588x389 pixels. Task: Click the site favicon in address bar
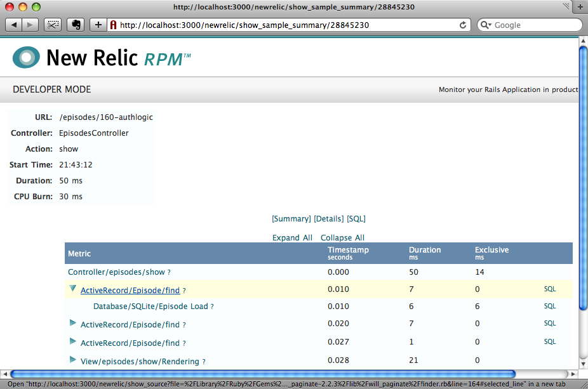[113, 25]
